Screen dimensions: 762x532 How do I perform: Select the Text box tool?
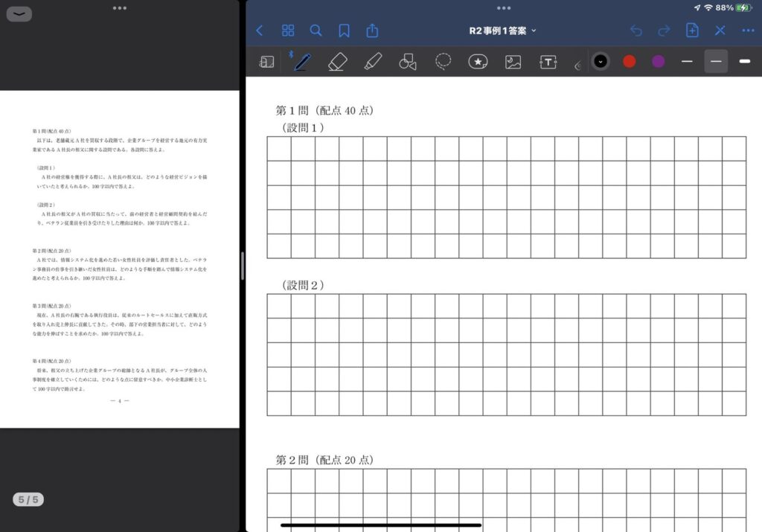[x=548, y=62]
